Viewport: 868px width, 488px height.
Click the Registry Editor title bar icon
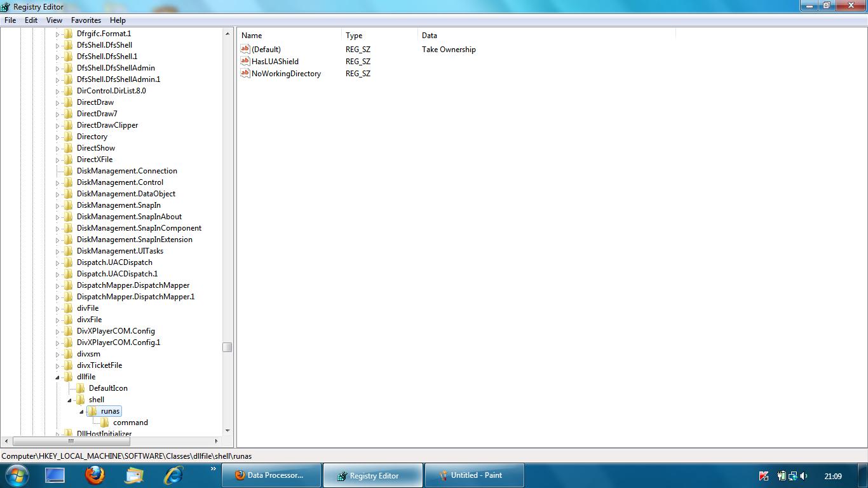(6, 6)
